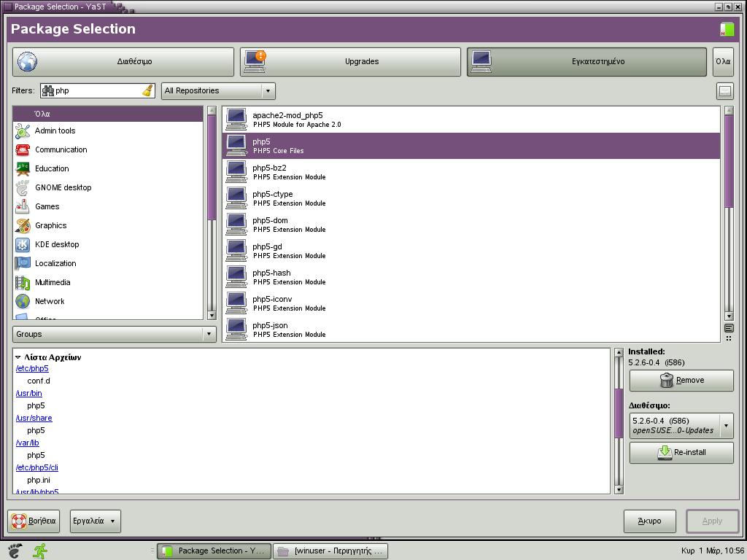Click the php5-ctype package icon
747x560 pixels.
[x=236, y=198]
